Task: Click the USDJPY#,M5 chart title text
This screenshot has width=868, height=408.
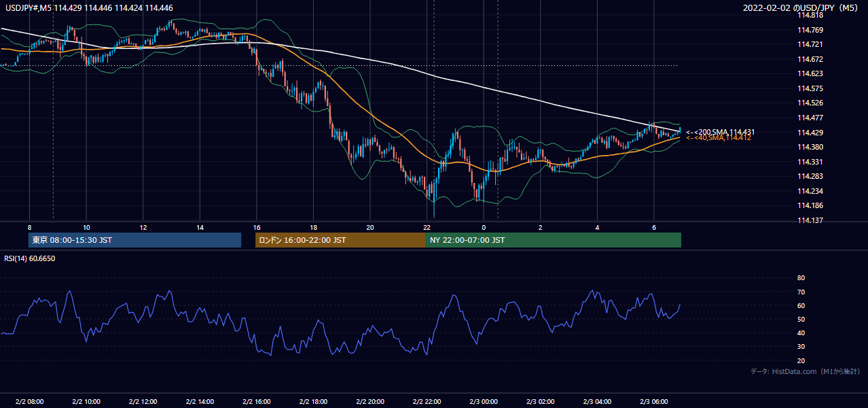Action: (88, 8)
